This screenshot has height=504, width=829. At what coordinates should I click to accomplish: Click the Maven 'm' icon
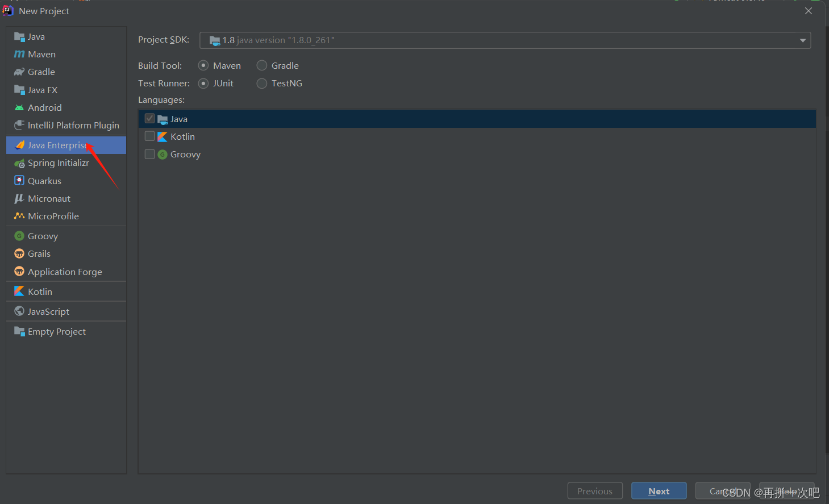[x=19, y=55]
